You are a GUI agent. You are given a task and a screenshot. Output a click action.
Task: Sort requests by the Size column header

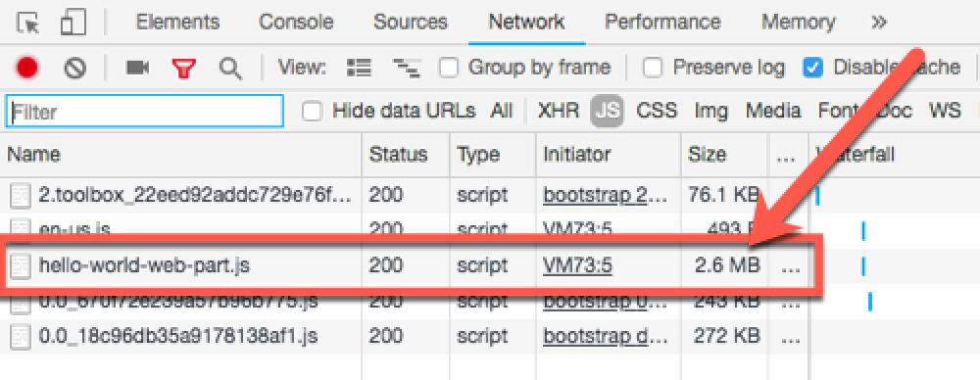pyautogui.click(x=707, y=155)
